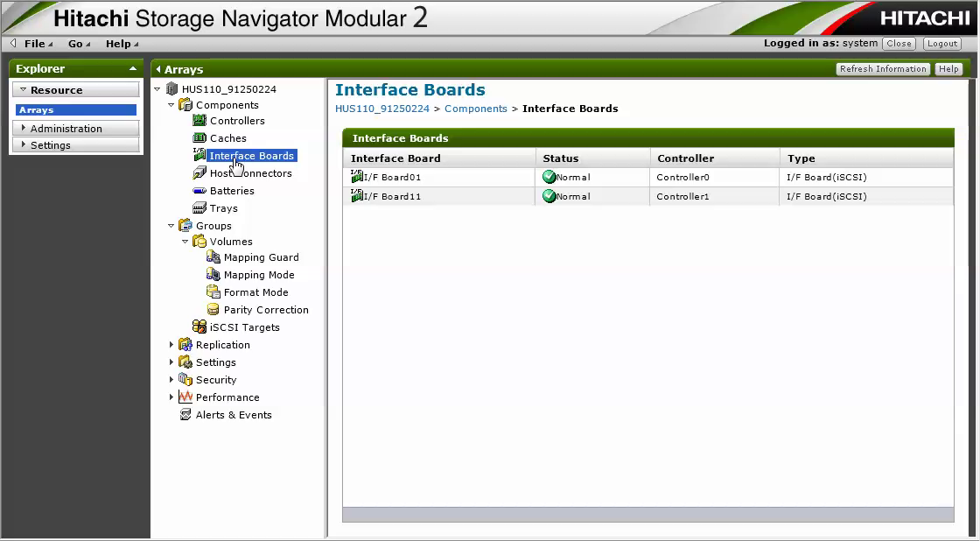Follow the HUS110_91250224 breadcrumb link
Image resolution: width=980 pixels, height=541 pixels.
click(381, 109)
